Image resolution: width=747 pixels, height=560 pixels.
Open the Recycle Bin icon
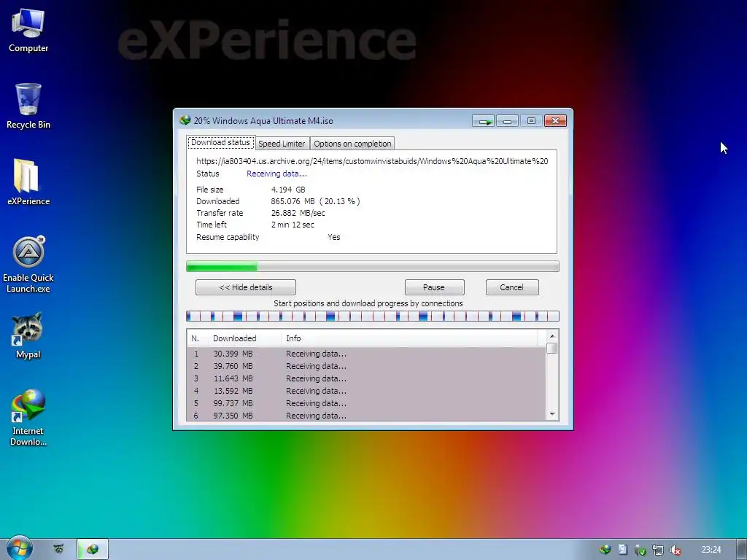click(x=28, y=106)
